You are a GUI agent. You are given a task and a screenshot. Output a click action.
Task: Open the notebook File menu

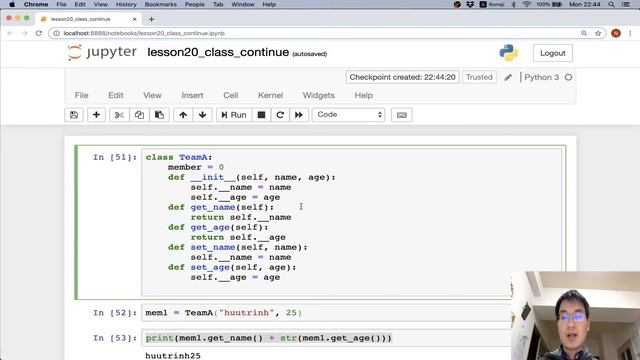[81, 95]
